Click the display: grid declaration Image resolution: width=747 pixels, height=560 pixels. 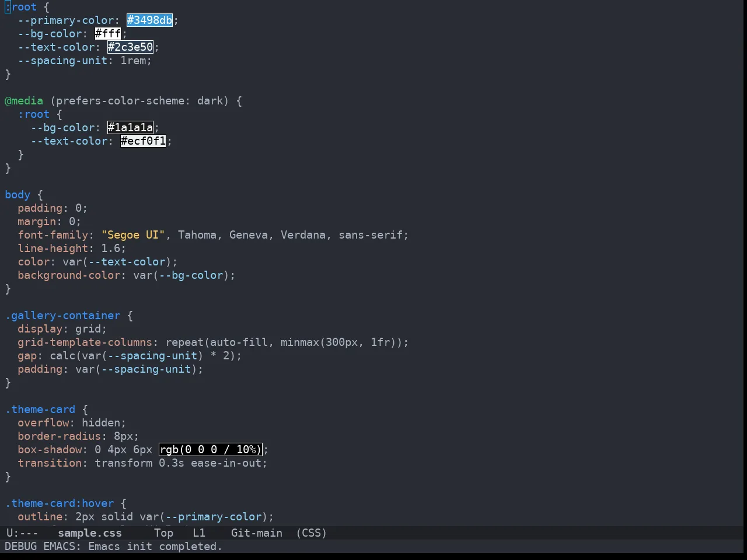[62, 329]
